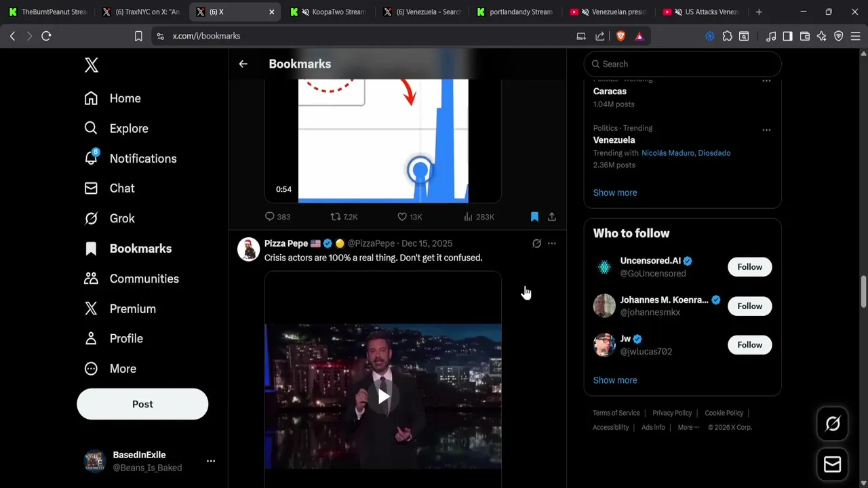Viewport: 868px width, 488px height.
Task: Open Chat from sidebar
Action: tap(109, 188)
